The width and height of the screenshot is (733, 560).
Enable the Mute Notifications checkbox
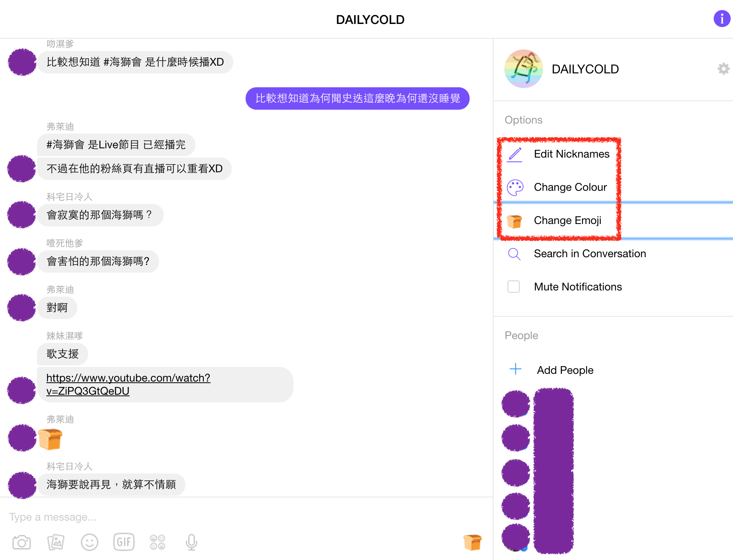(514, 287)
